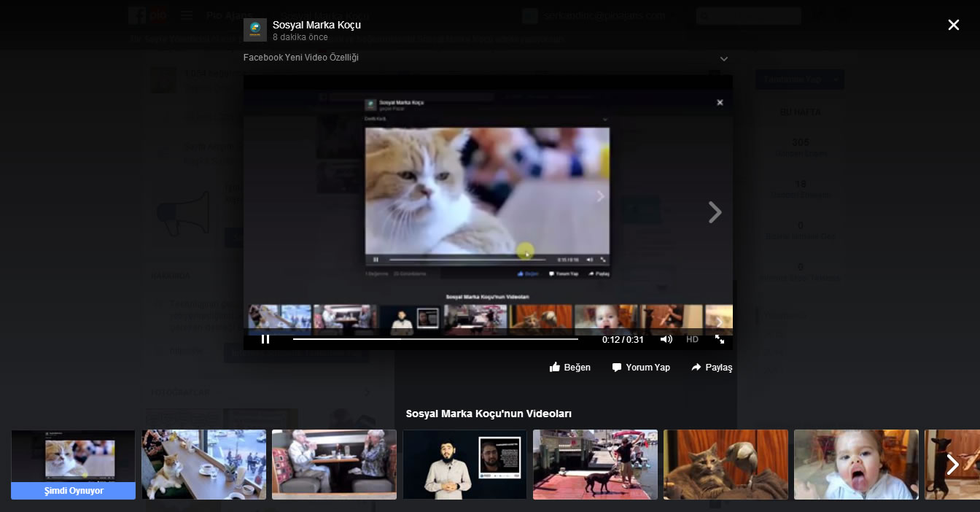Go to next video with right arrow
The height and width of the screenshot is (512, 980).
[x=715, y=212]
